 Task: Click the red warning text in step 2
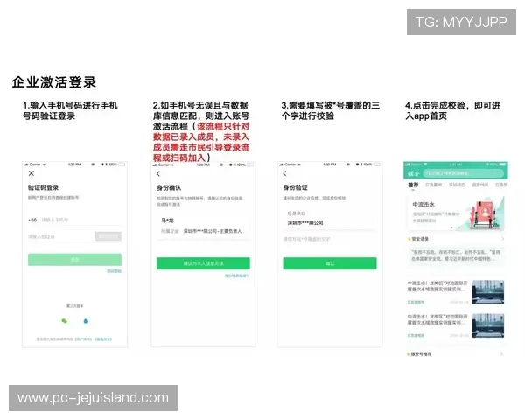(203, 142)
